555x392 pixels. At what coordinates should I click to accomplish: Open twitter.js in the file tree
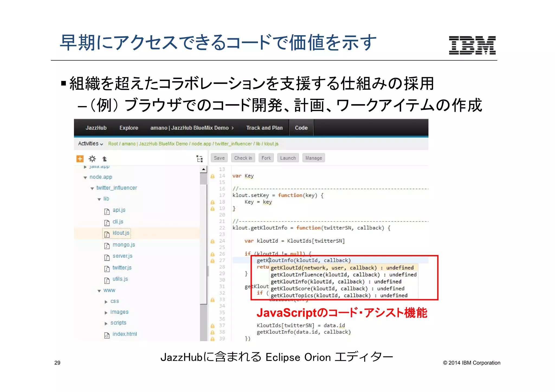122,268
